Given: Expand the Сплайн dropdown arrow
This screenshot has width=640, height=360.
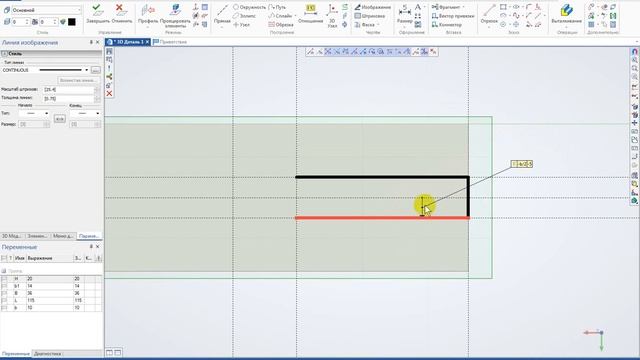Looking at the screenshot, I should click(x=295, y=16).
